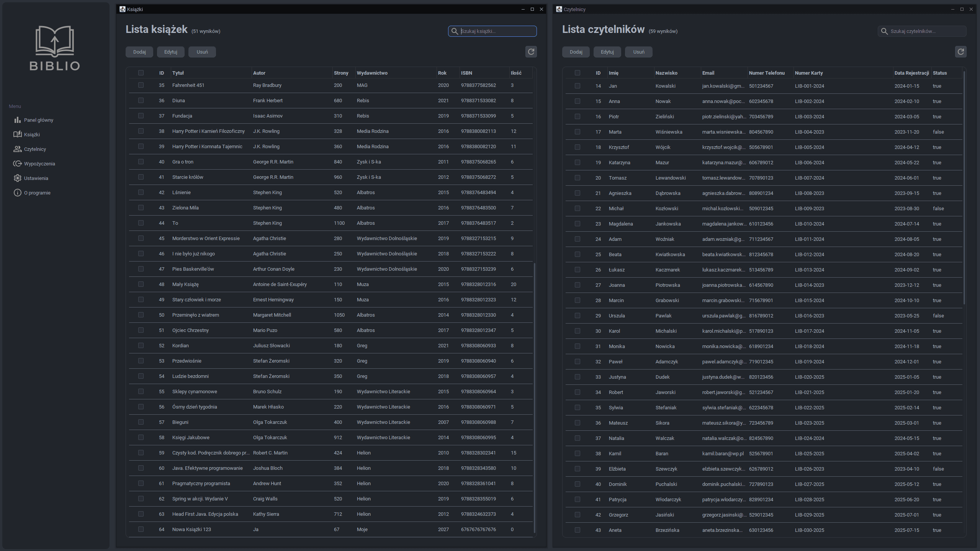Focus the Szukaj czytelników search field
Viewport: 980px width, 551px height.
click(922, 31)
